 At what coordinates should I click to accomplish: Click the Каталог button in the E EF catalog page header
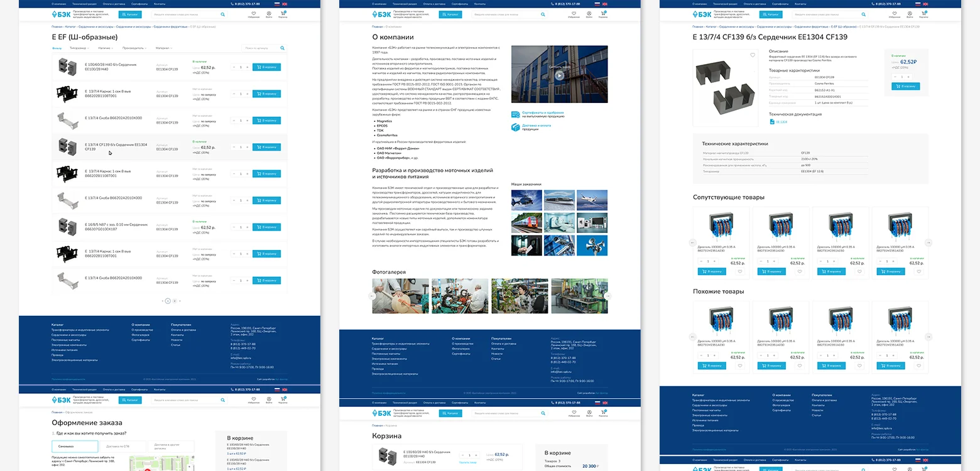(x=130, y=14)
